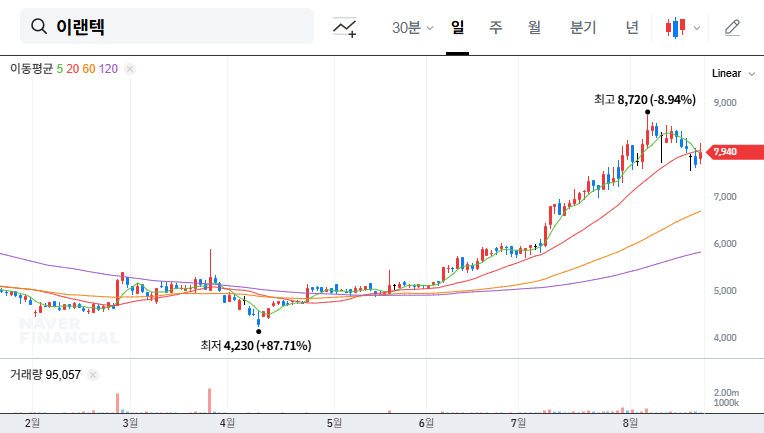The height and width of the screenshot is (433, 764).
Task: Toggle the 5-day moving average line
Action: [x=60, y=69]
